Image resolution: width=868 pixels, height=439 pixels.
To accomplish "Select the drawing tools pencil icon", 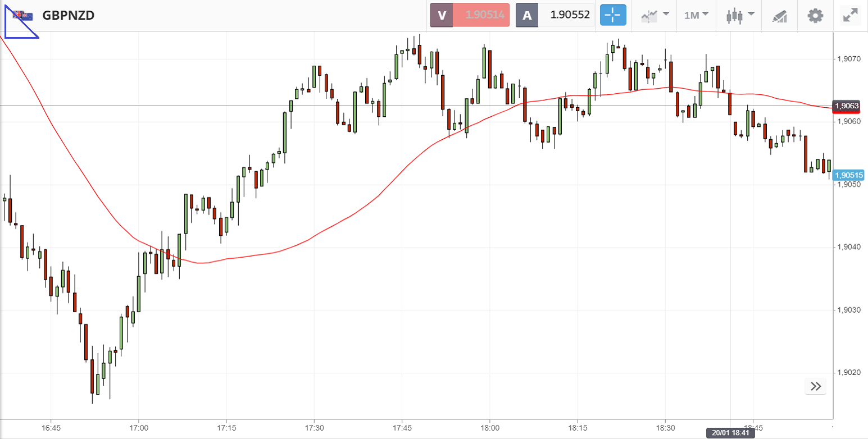I will coord(779,16).
